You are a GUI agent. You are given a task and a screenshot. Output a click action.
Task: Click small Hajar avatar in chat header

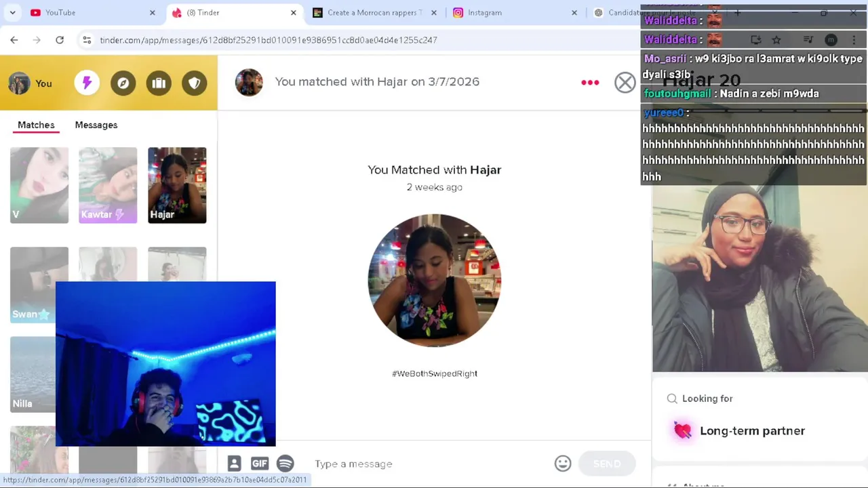pos(249,83)
